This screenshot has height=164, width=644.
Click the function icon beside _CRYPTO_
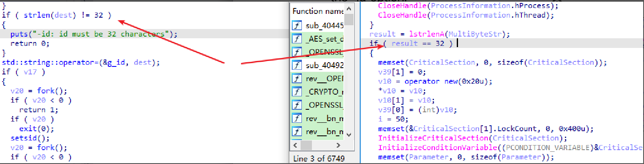296,92
